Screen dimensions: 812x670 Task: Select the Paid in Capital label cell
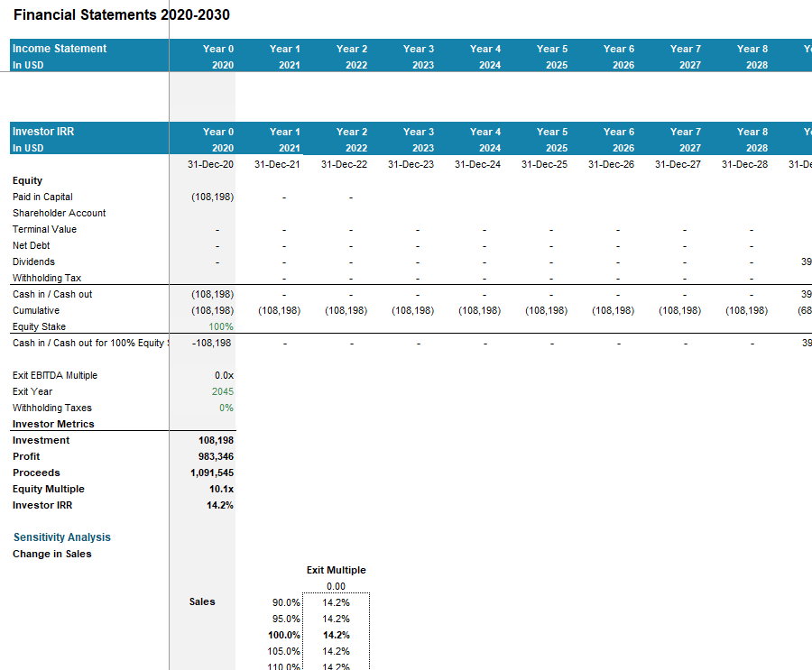[42, 197]
